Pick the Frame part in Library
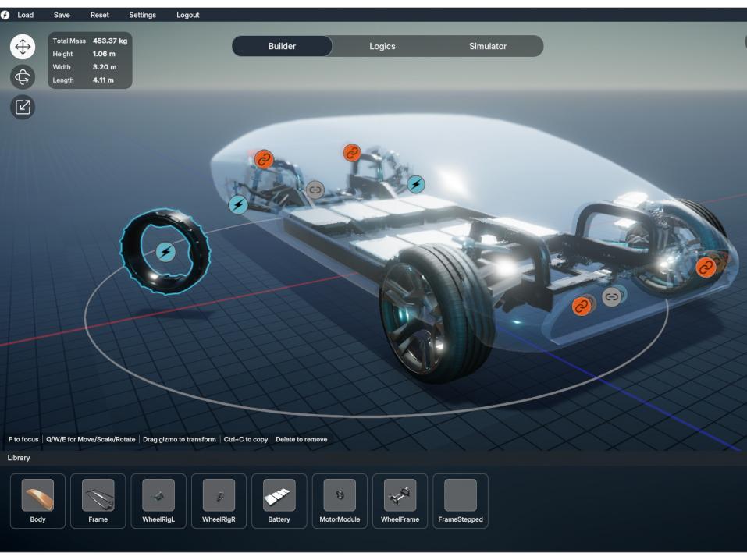 pyautogui.click(x=98, y=501)
